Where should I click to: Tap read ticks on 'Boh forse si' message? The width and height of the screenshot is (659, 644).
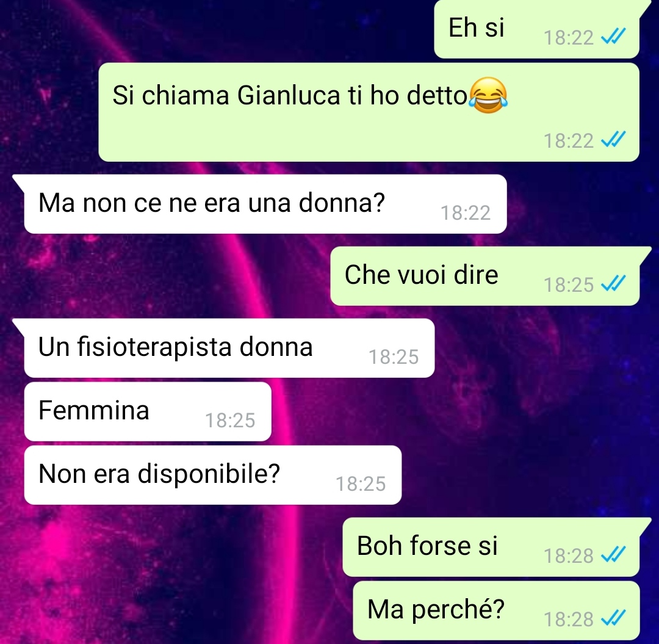click(x=614, y=555)
